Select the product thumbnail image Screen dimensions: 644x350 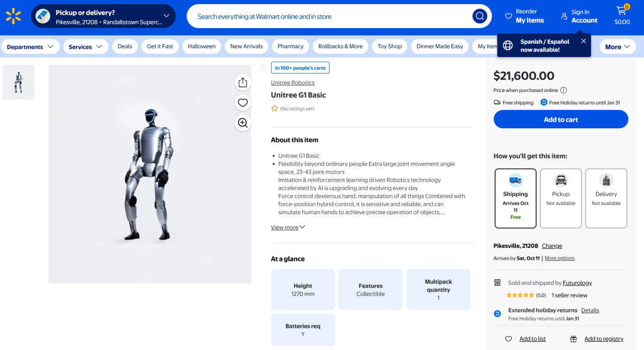click(19, 82)
